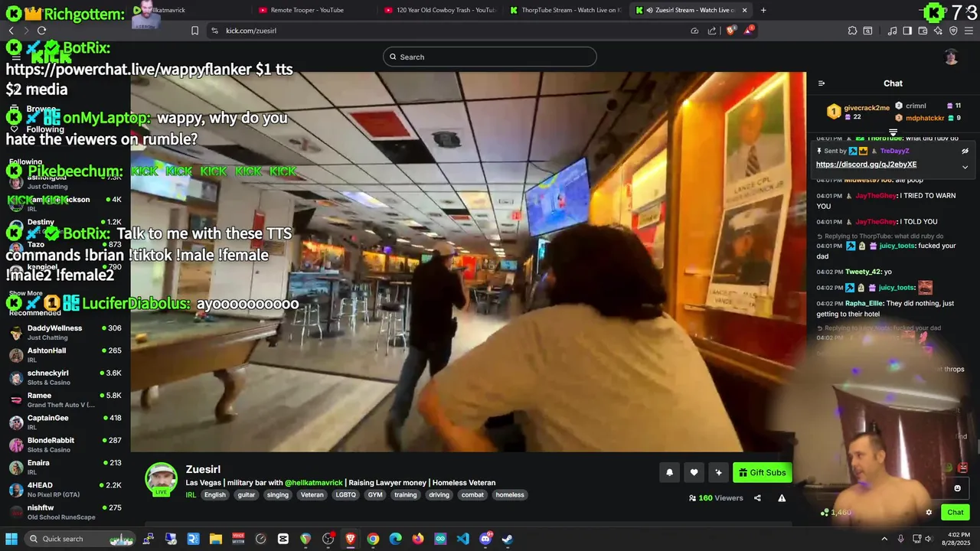The height and width of the screenshot is (551, 980).
Task: Open schneckyirl Slots & Casino channel
Action: click(65, 377)
